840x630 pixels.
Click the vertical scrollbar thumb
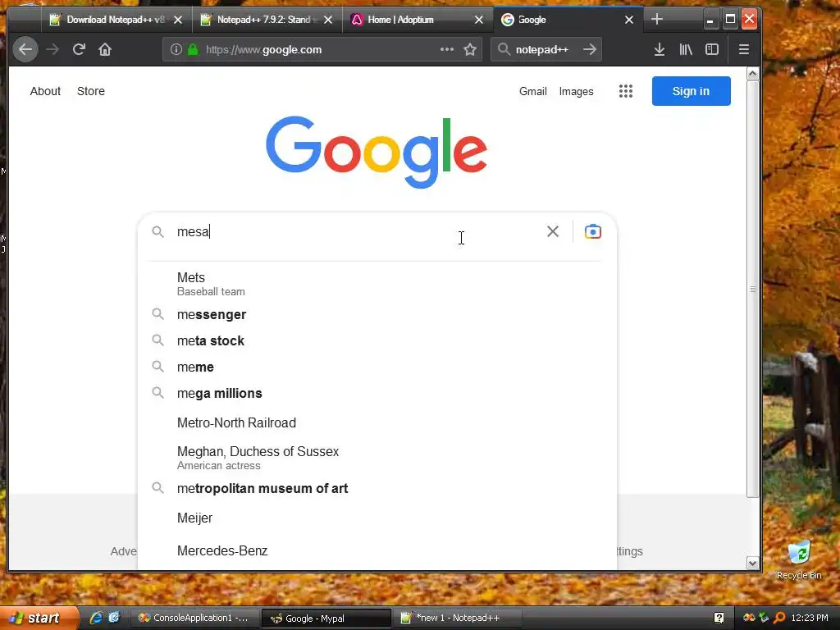(753, 290)
